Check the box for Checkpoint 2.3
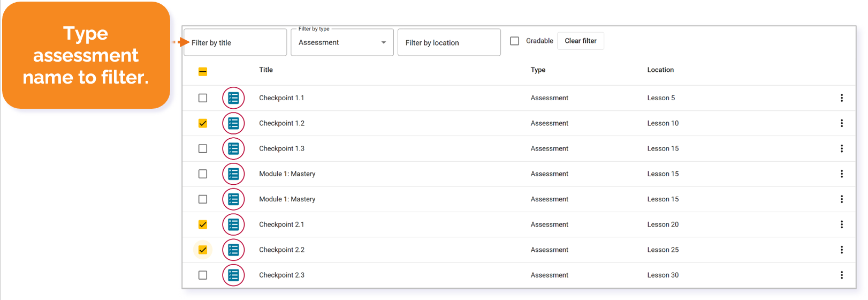 203,275
